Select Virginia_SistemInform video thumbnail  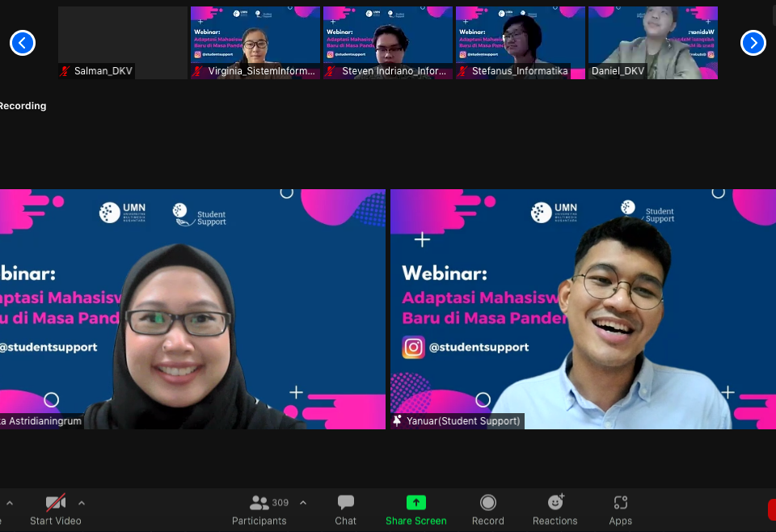coord(255,42)
